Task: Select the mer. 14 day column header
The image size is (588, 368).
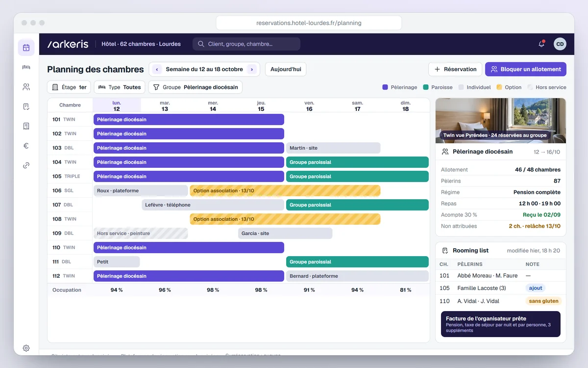Action: coord(213,105)
